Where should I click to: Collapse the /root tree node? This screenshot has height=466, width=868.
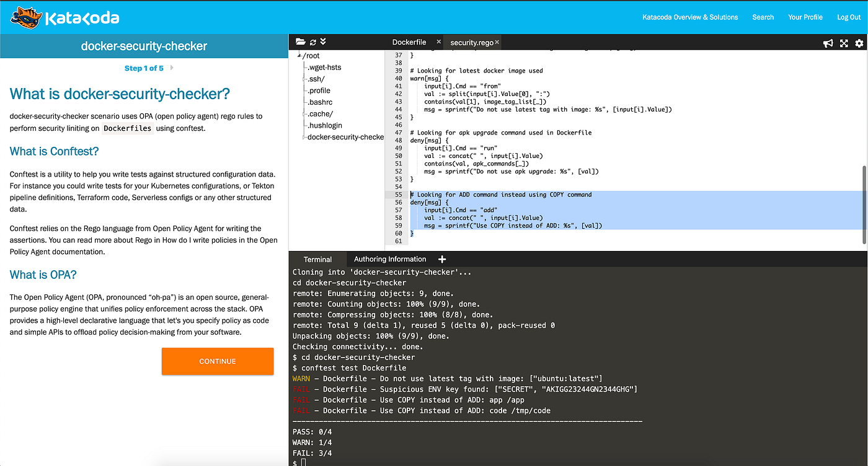coord(299,55)
